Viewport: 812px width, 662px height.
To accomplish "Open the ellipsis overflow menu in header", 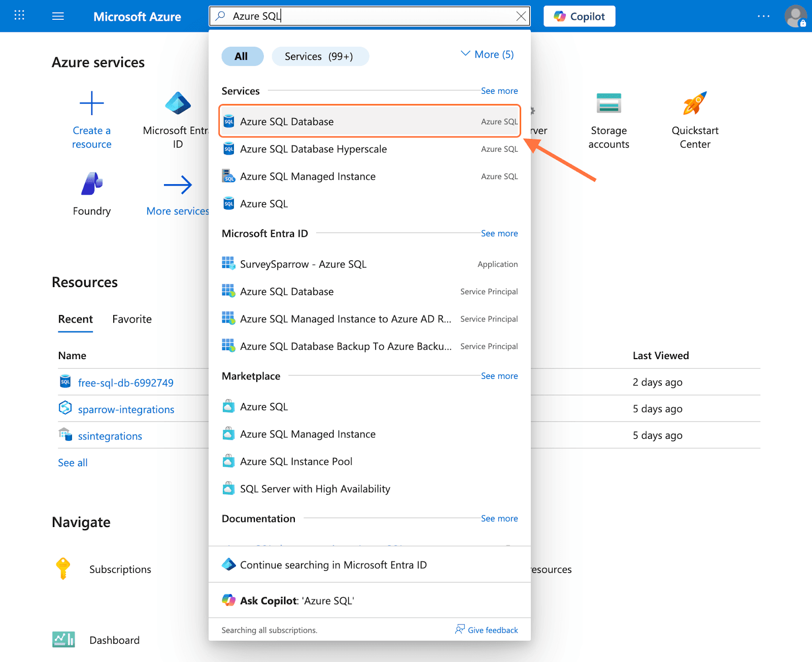I will [x=763, y=16].
